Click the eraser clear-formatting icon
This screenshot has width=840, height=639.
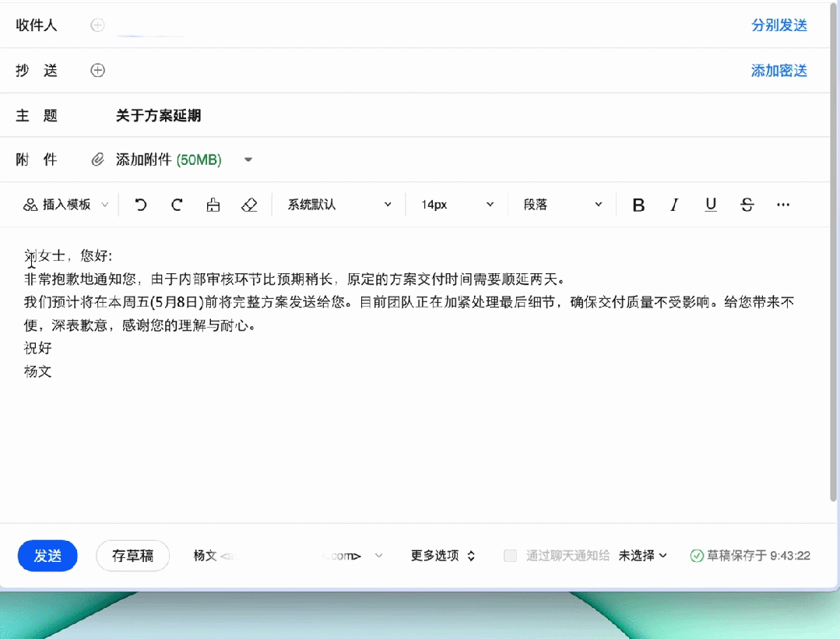[249, 205]
